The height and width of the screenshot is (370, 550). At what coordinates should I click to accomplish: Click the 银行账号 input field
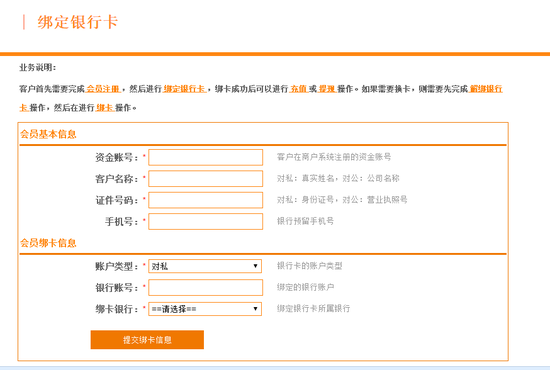coord(206,287)
